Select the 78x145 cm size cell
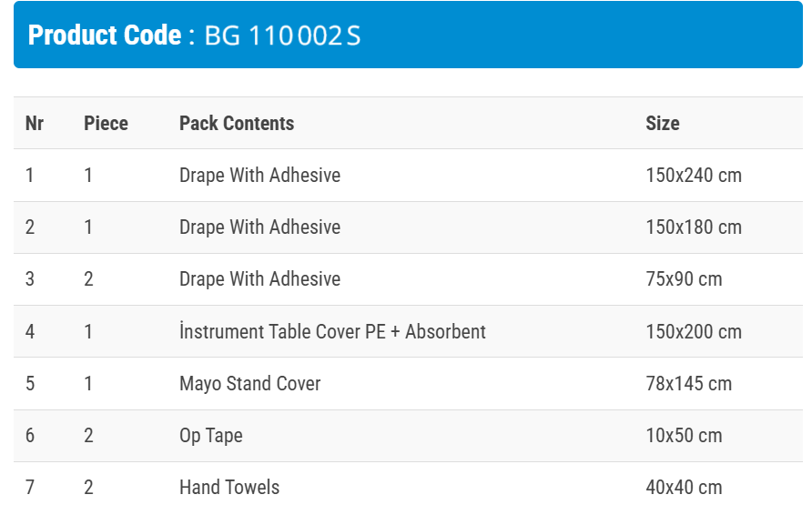The height and width of the screenshot is (525, 812). point(688,384)
